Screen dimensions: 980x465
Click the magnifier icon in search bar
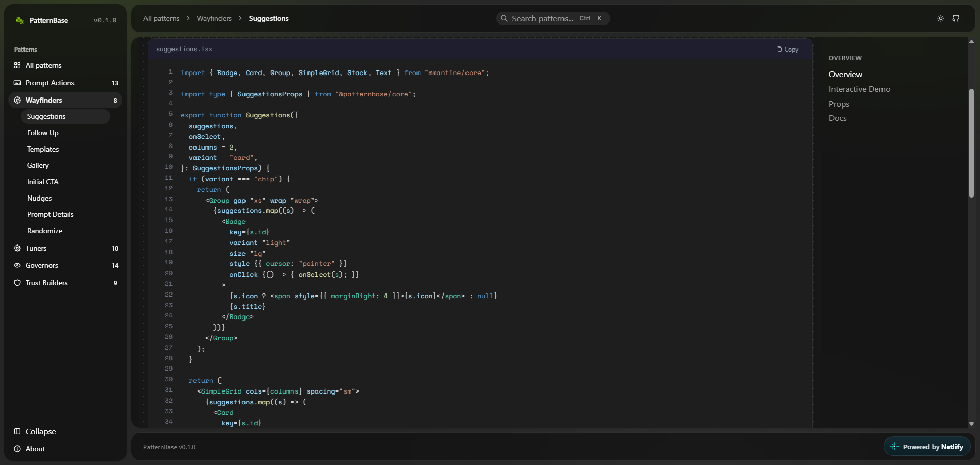[504, 18]
